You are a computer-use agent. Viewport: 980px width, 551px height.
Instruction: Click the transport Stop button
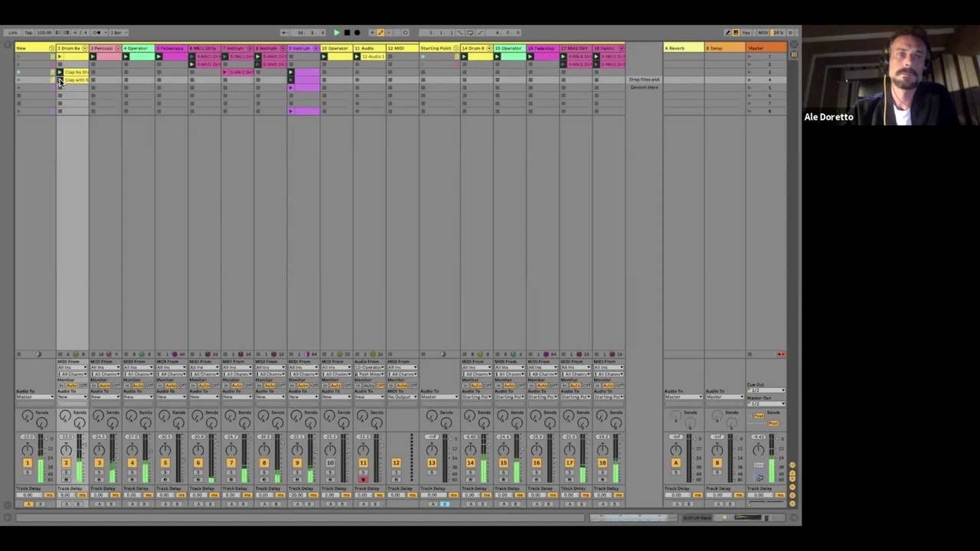pyautogui.click(x=347, y=33)
